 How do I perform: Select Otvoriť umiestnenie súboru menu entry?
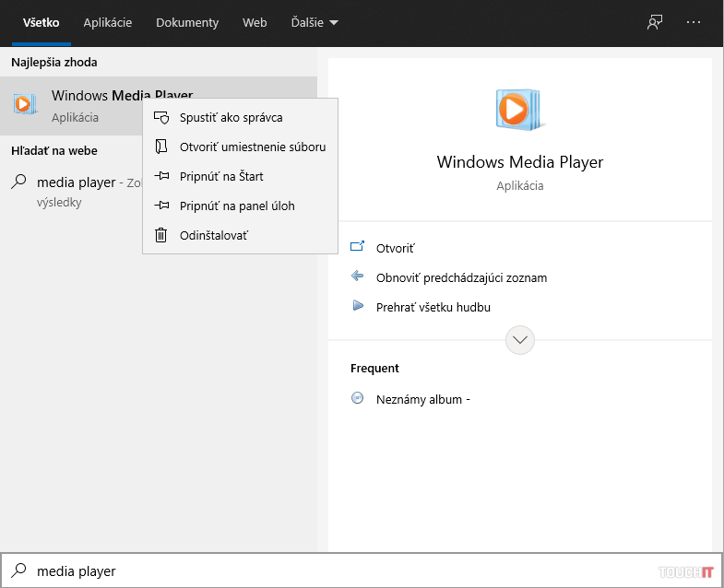252,147
